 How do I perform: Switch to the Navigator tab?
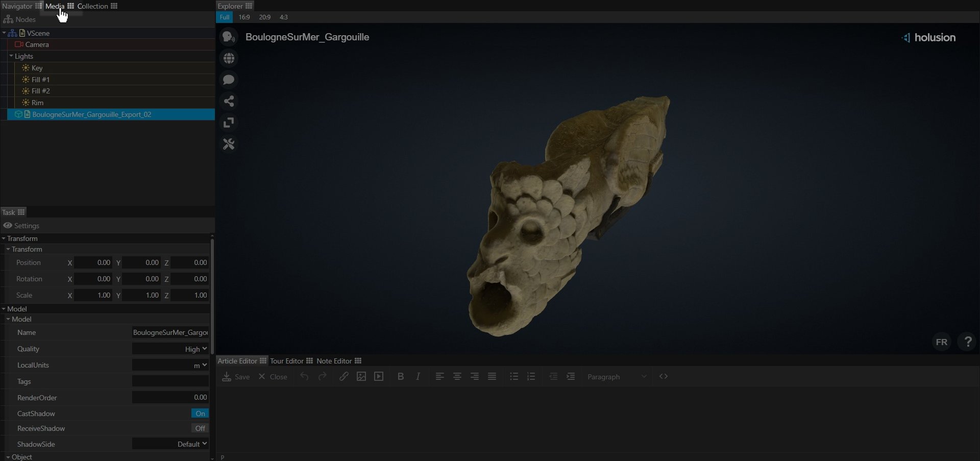click(21, 6)
